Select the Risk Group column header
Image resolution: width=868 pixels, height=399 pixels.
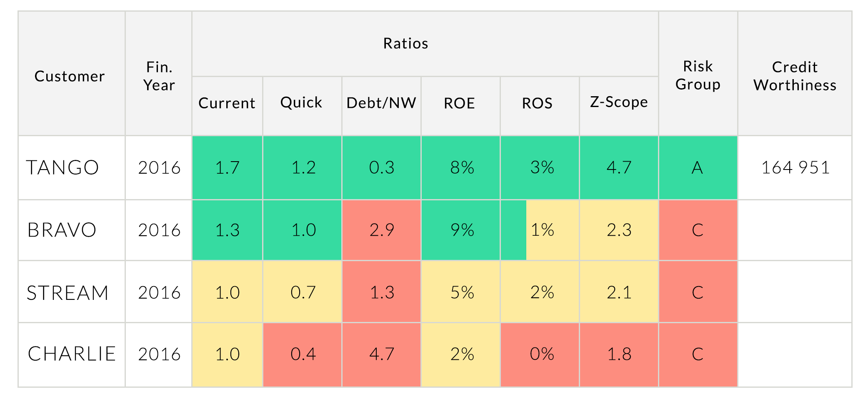coord(698,75)
